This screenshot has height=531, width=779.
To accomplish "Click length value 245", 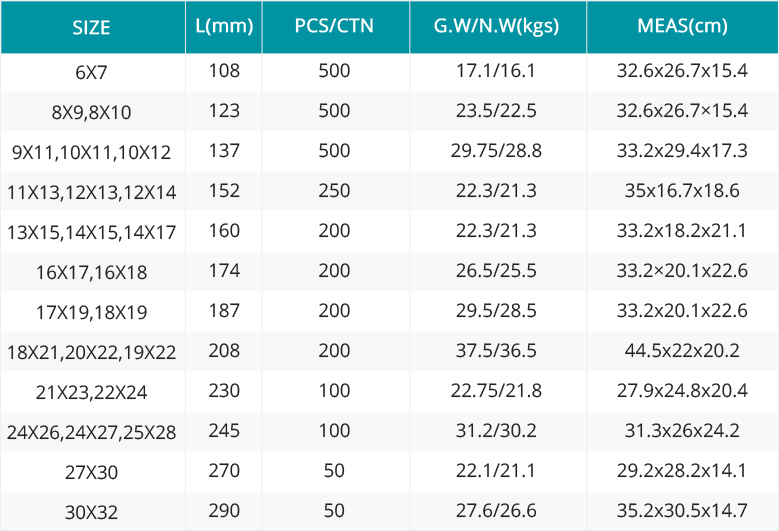I will point(224,431).
